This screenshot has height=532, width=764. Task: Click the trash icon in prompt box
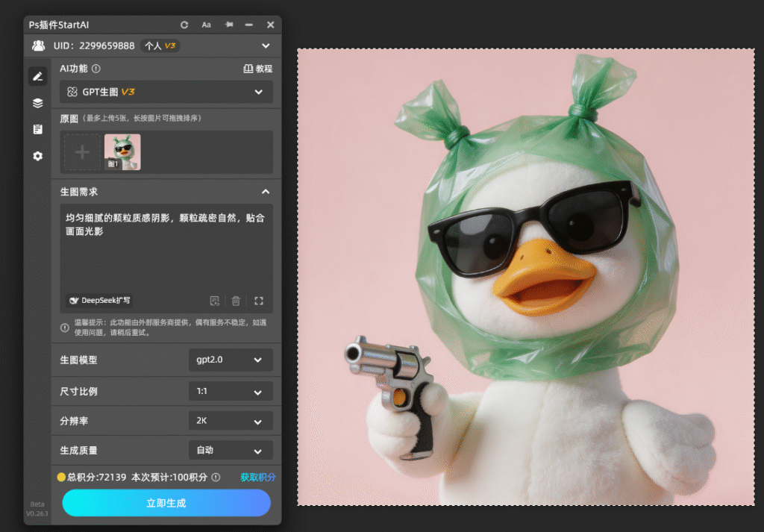[236, 301]
